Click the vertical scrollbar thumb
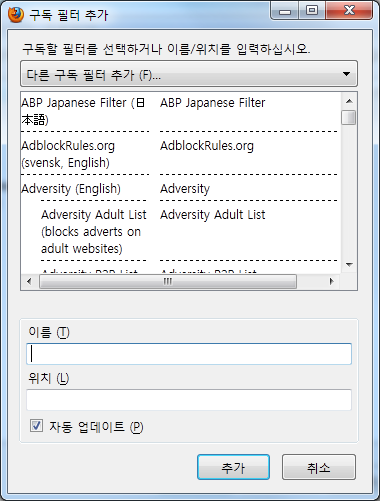Screen dimensions: 380x501 coord(349,117)
